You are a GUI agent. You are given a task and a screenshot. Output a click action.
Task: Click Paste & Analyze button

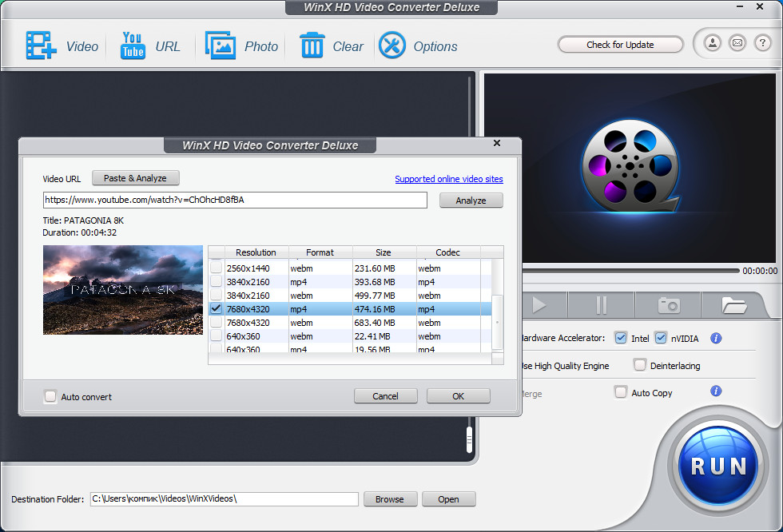[x=135, y=178]
